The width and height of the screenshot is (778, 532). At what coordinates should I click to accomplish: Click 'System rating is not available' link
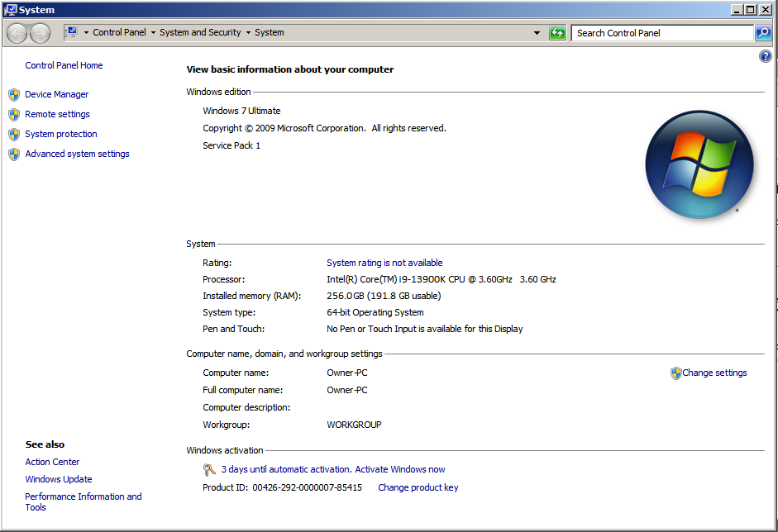[384, 263]
